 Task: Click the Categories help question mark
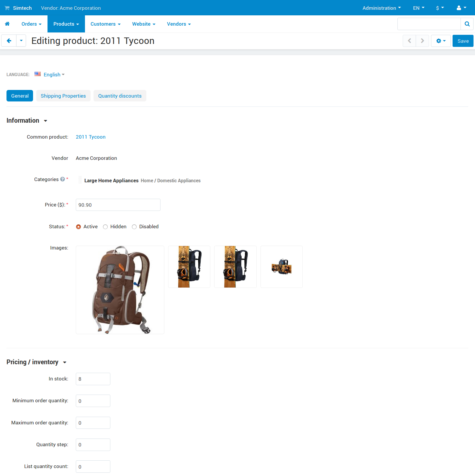(x=63, y=179)
